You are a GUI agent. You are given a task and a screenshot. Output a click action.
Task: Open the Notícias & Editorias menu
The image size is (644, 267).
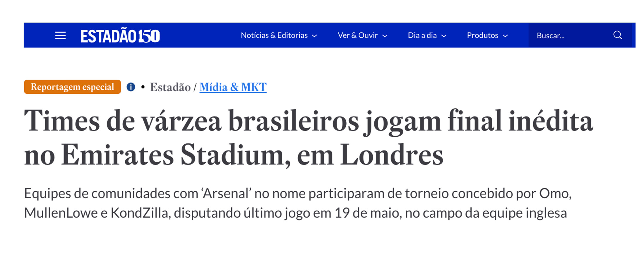pyautogui.click(x=274, y=35)
